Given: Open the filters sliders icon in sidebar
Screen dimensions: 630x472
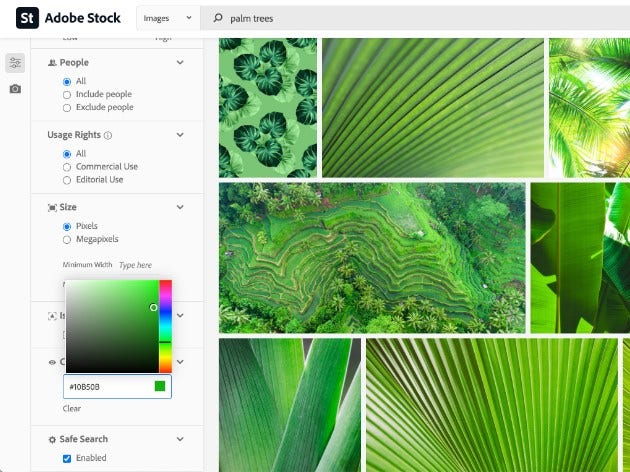Looking at the screenshot, I should coord(15,63).
